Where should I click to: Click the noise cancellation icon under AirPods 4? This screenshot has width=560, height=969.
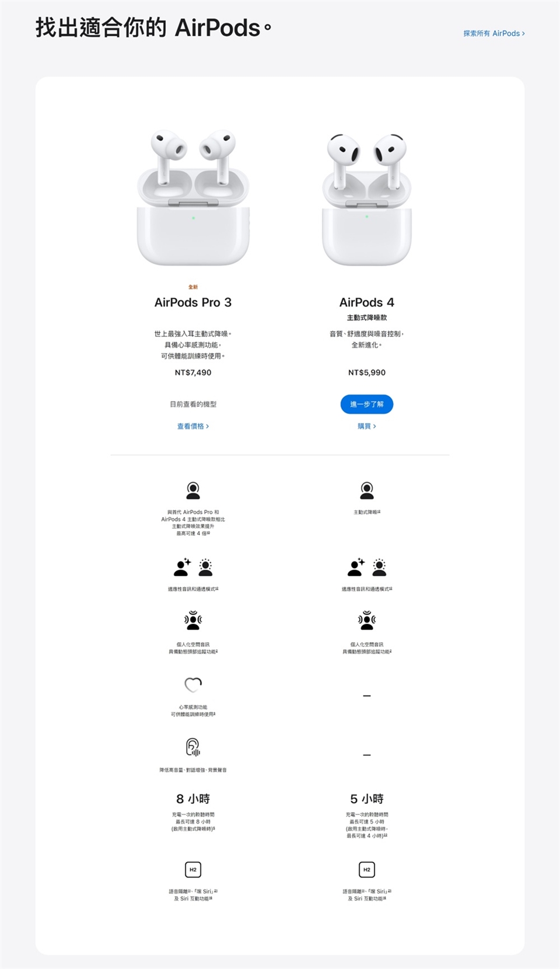pos(367,490)
